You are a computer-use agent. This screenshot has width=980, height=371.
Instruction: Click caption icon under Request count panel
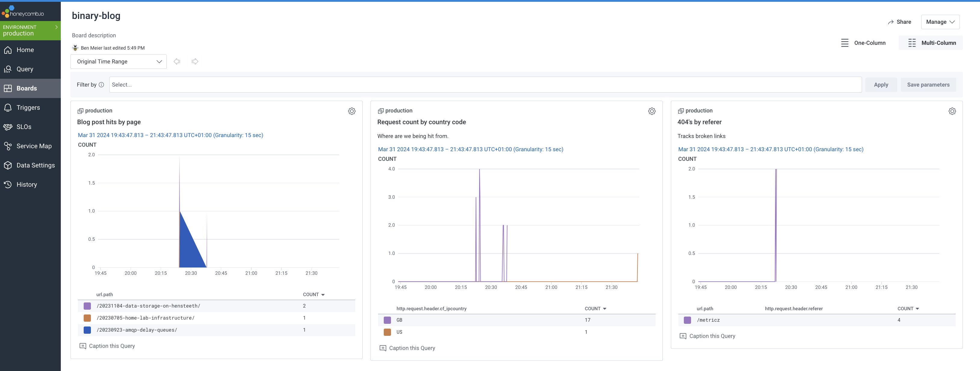click(x=383, y=348)
